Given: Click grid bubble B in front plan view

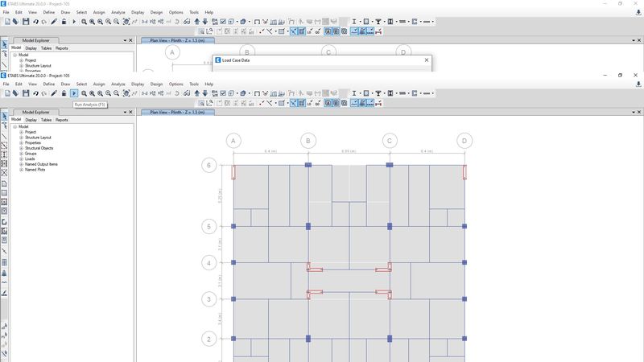Looking at the screenshot, I should (308, 142).
